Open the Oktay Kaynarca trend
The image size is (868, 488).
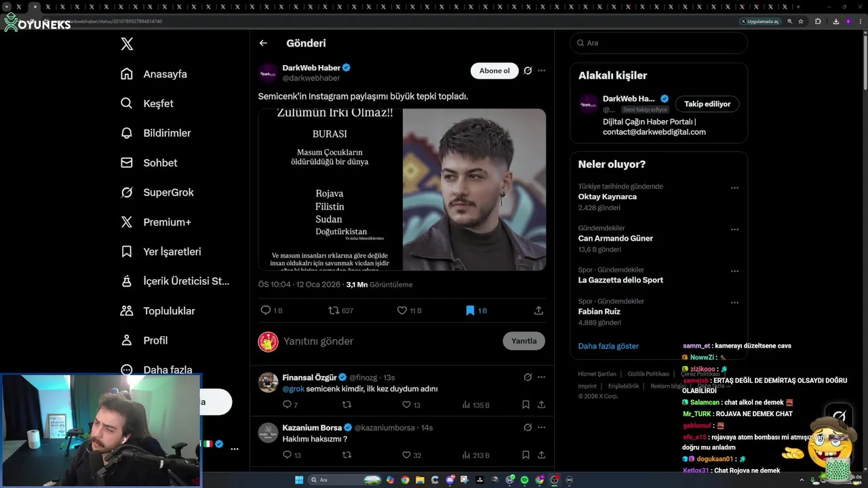pyautogui.click(x=608, y=197)
